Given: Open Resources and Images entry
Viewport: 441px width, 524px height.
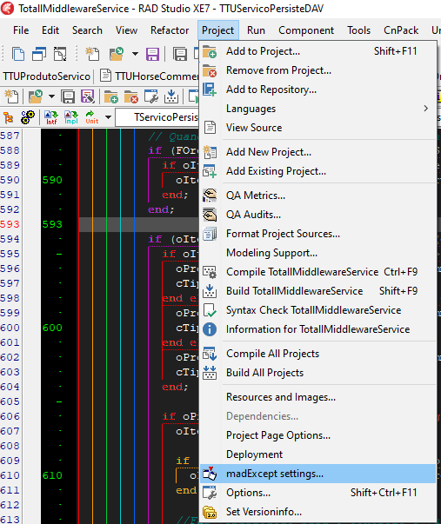Looking at the screenshot, I should [318, 397].
